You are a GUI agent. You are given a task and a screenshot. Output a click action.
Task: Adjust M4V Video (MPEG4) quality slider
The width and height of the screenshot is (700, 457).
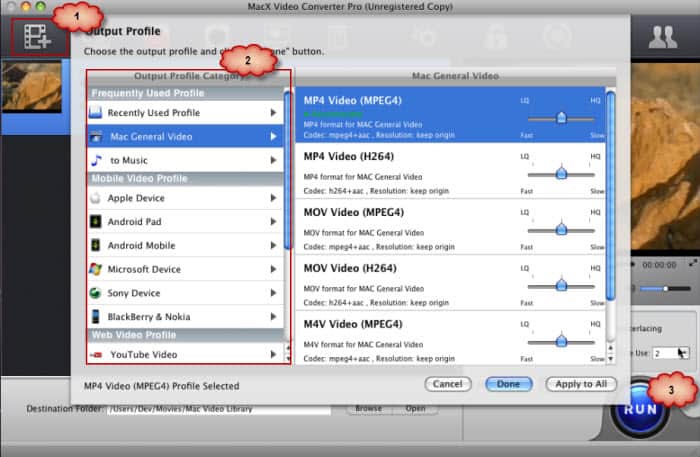click(x=561, y=342)
